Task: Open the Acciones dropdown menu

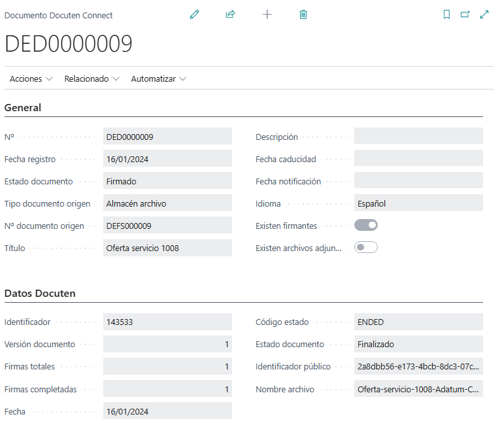Action: click(x=31, y=79)
